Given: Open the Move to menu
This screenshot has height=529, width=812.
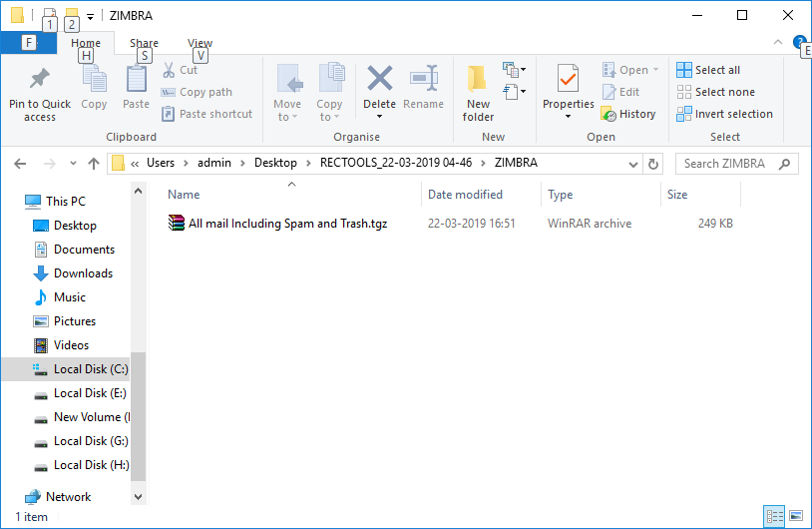Looking at the screenshot, I should (x=287, y=93).
